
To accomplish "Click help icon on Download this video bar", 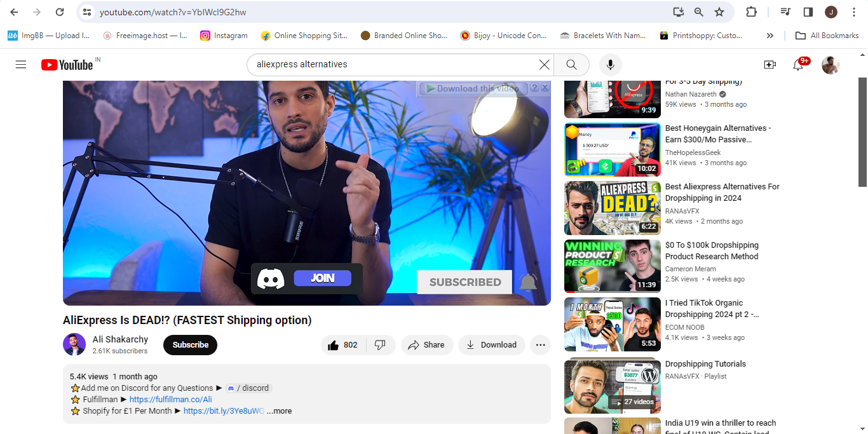I will point(534,88).
